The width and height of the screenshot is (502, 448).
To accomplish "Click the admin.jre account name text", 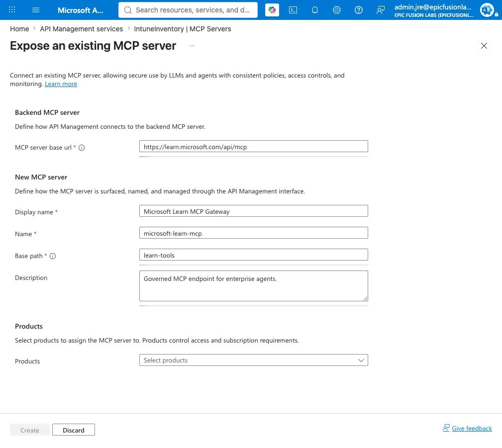I will [x=433, y=7].
